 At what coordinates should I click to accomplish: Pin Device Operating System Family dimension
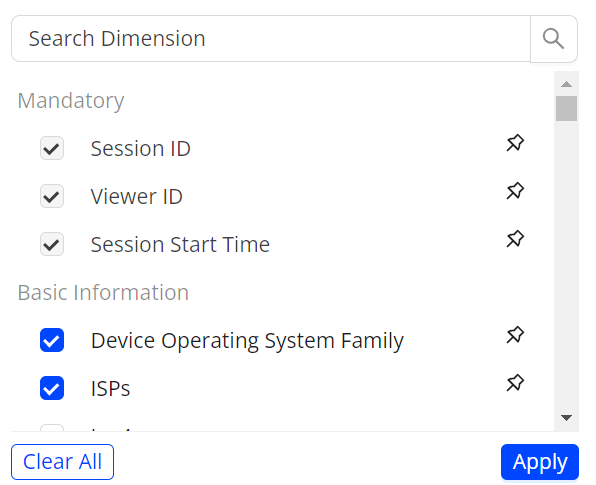[515, 335]
